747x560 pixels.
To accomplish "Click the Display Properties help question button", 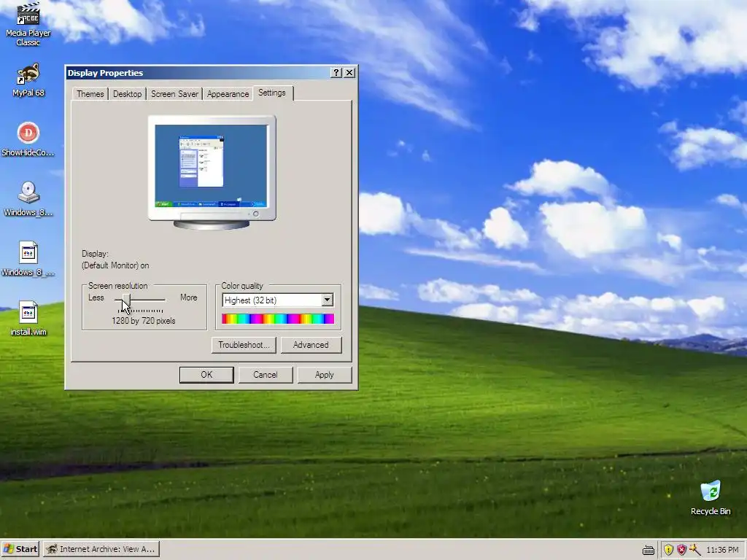I will (x=336, y=72).
